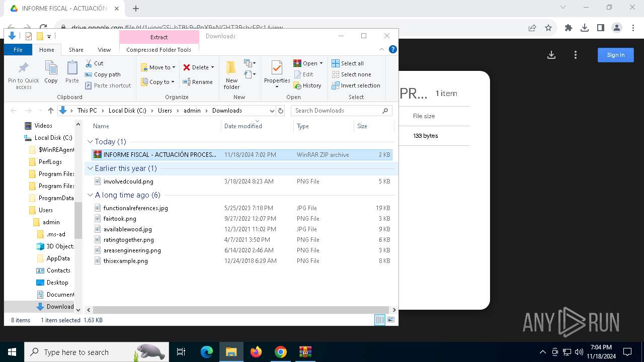This screenshot has height=362, width=644.
Task: Bookmark this page star icon in Chrome
Action: (x=548, y=28)
